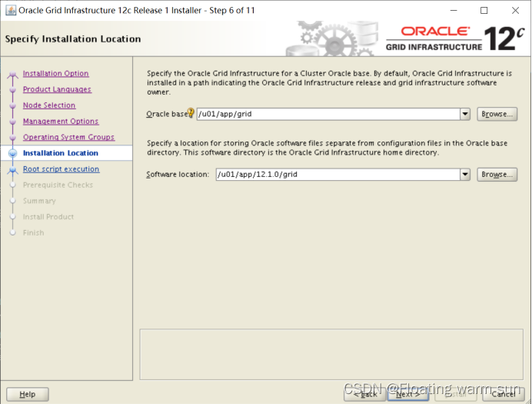Click the Next button
The image size is (532, 404).
pyautogui.click(x=407, y=394)
